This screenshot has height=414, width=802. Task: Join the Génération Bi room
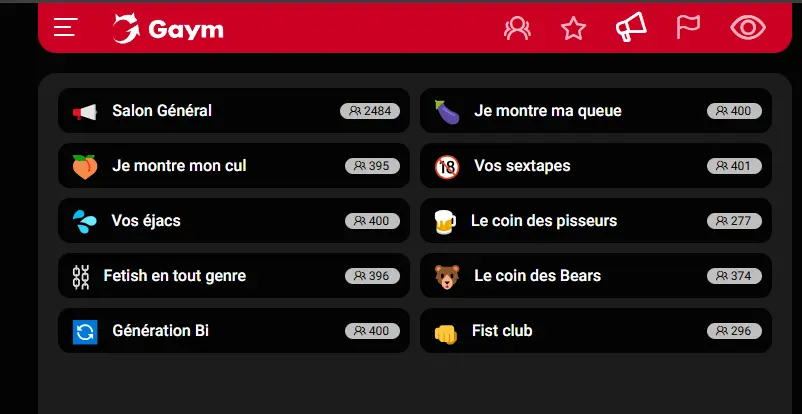click(161, 331)
